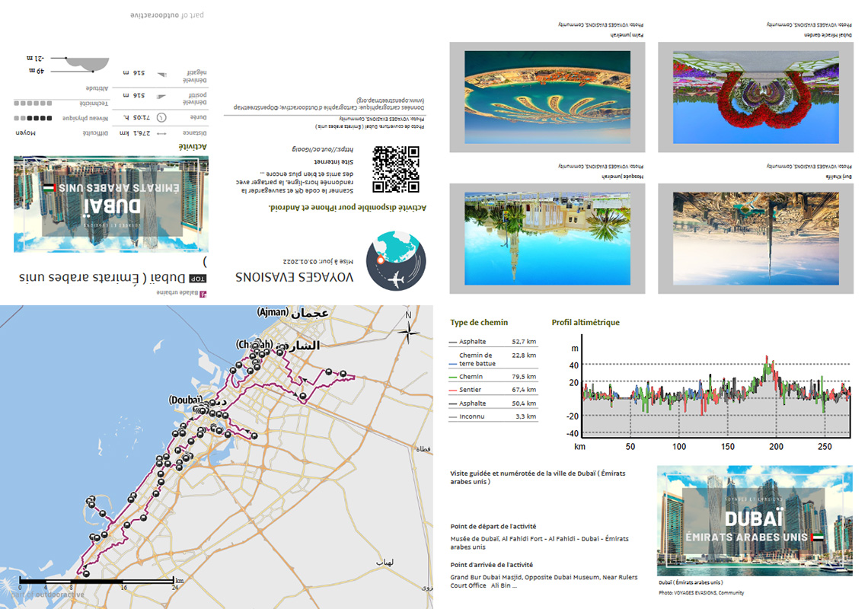Click the blue line swatch for Chemin de terre battue
This screenshot has height=609, width=868.
pos(453,364)
